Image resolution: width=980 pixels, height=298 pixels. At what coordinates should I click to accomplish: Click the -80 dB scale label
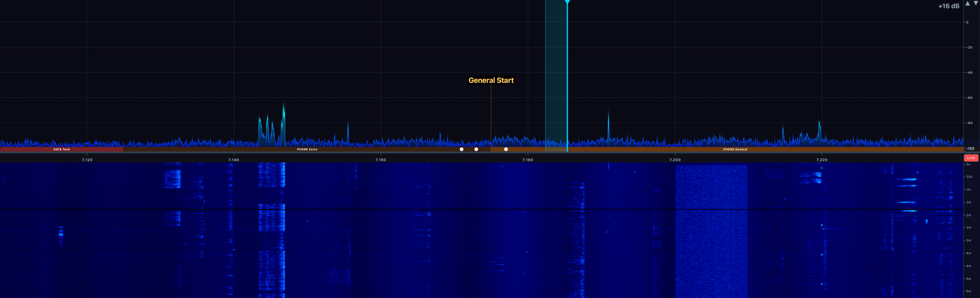coord(969,123)
